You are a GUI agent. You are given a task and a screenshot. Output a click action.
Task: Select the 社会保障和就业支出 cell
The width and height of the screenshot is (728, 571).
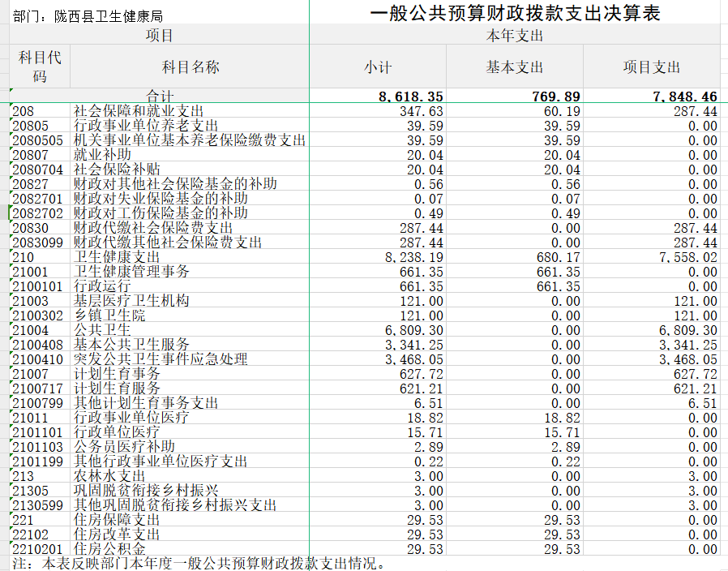(x=139, y=111)
